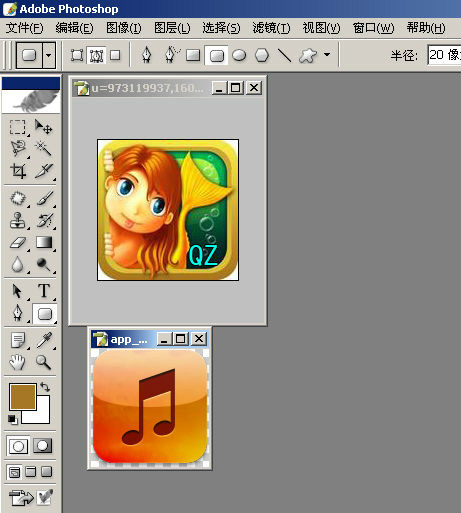Click the 半径 radius input field
Viewport: 461px width, 513px height.
click(444, 55)
